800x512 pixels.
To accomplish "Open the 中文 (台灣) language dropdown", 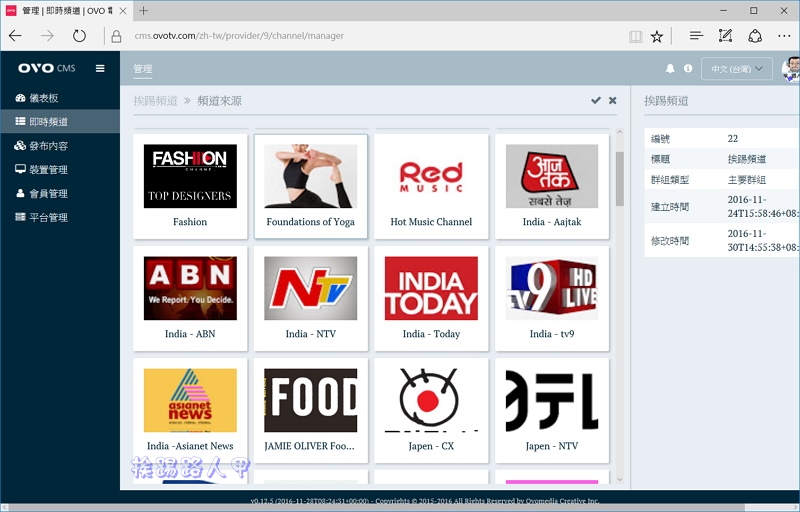I will (736, 69).
